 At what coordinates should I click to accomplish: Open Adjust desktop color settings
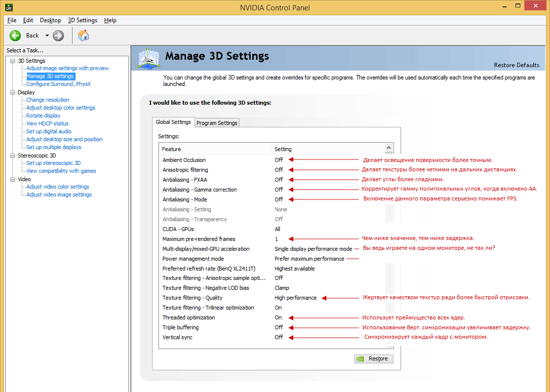[61, 108]
